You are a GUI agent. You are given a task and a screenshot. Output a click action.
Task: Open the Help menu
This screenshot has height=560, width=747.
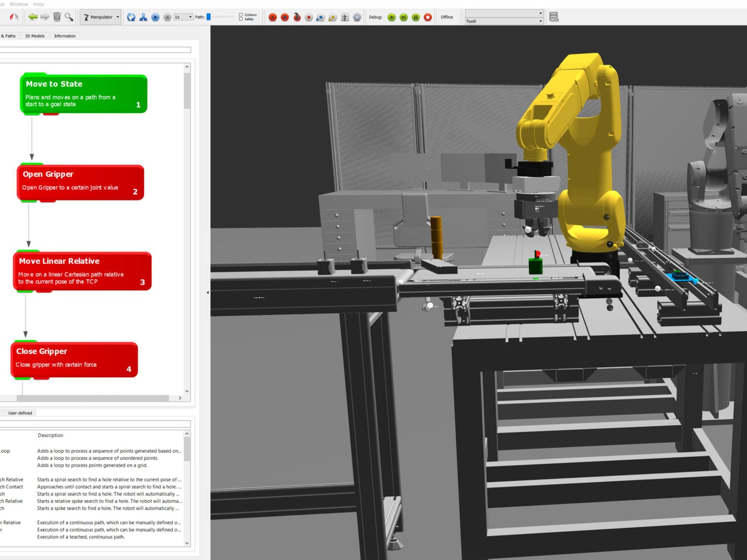[38, 4]
